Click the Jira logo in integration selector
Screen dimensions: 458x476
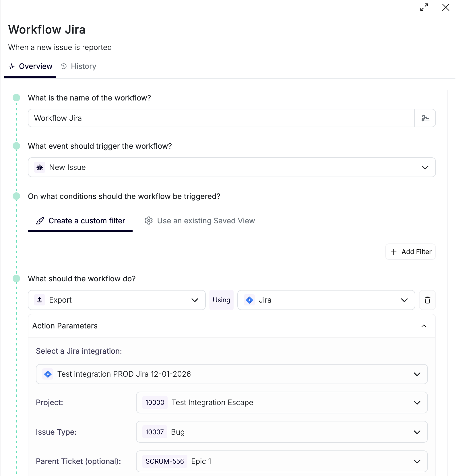pos(48,374)
